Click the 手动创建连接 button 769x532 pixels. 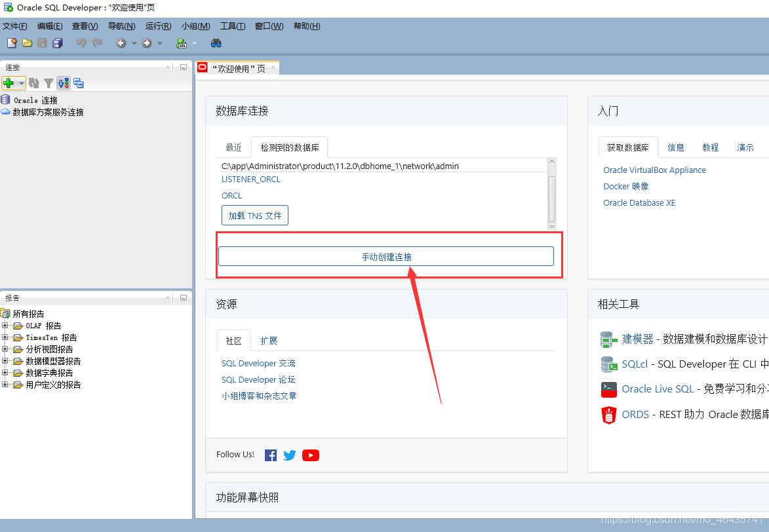tap(386, 256)
